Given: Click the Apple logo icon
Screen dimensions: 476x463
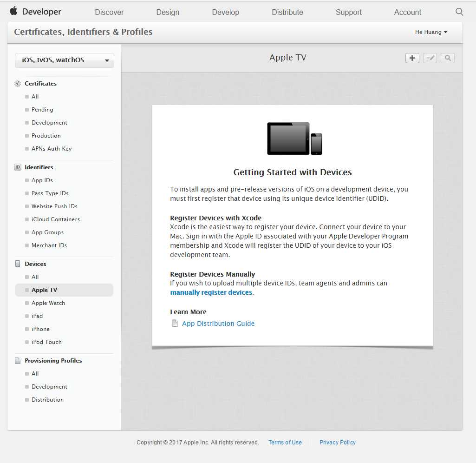Looking at the screenshot, I should tap(13, 11).
